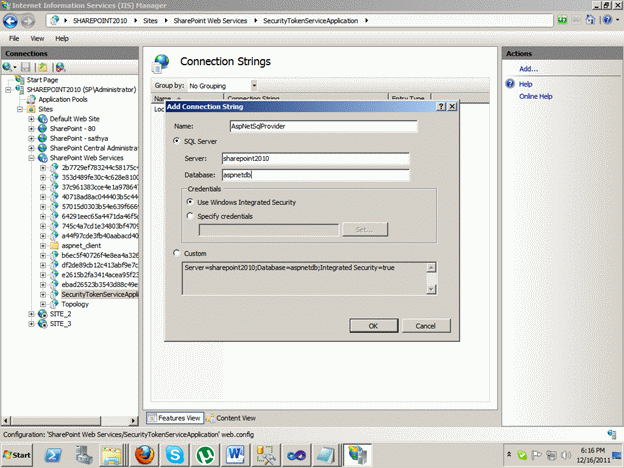This screenshot has width=624, height=468.
Task: Click Sites in the address breadcrumb
Action: coord(150,21)
